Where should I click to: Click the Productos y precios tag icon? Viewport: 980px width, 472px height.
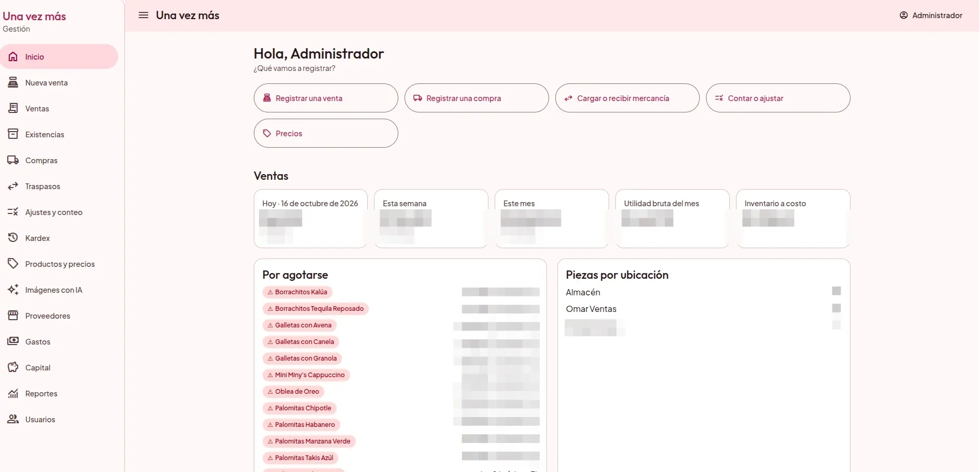coord(13,264)
